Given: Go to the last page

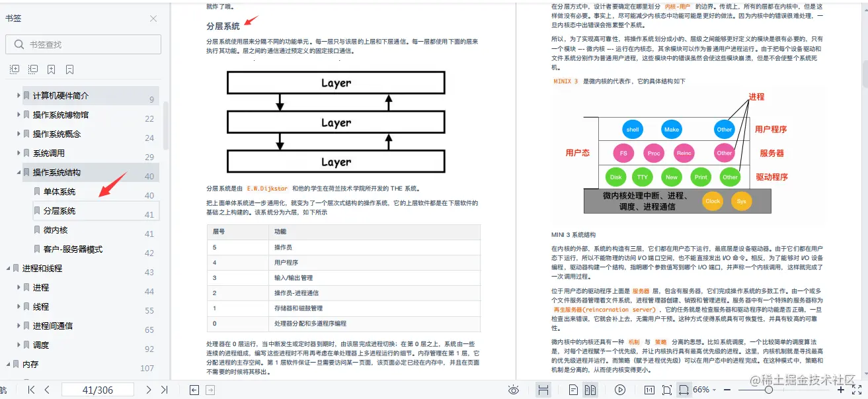Looking at the screenshot, I should click(x=164, y=390).
